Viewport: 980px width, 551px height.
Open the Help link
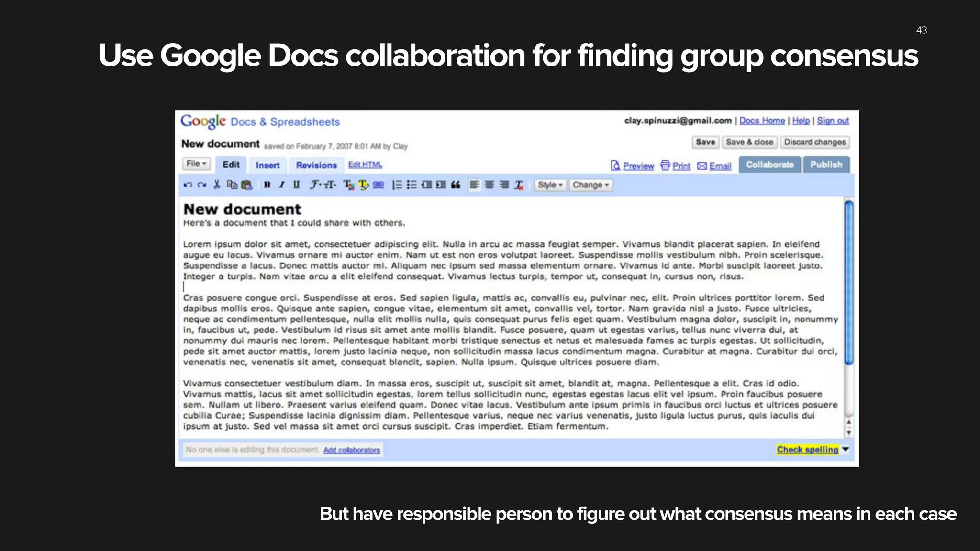(x=801, y=121)
